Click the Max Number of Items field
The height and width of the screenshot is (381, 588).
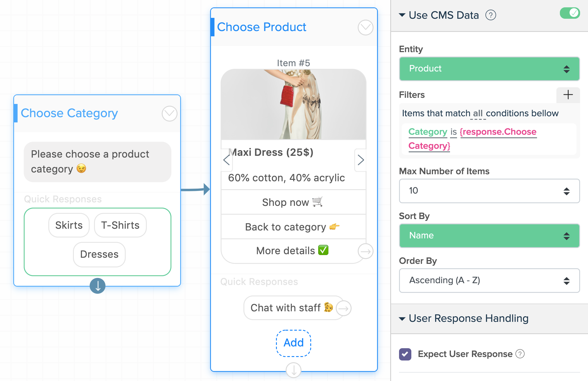tap(489, 191)
